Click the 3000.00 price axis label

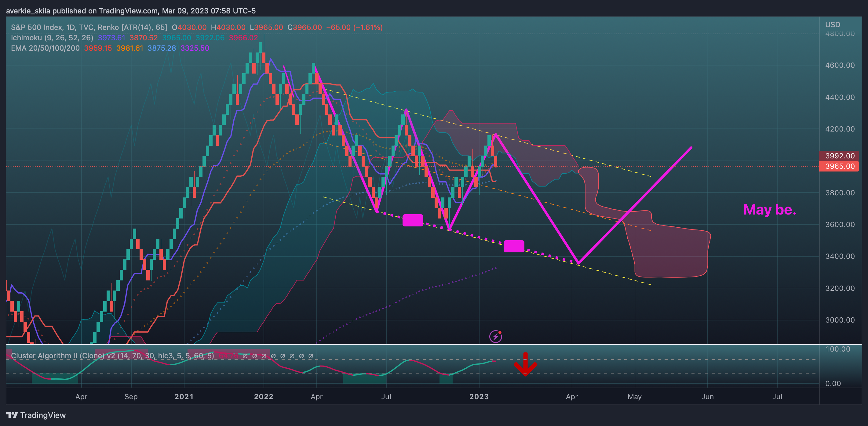[x=840, y=320]
